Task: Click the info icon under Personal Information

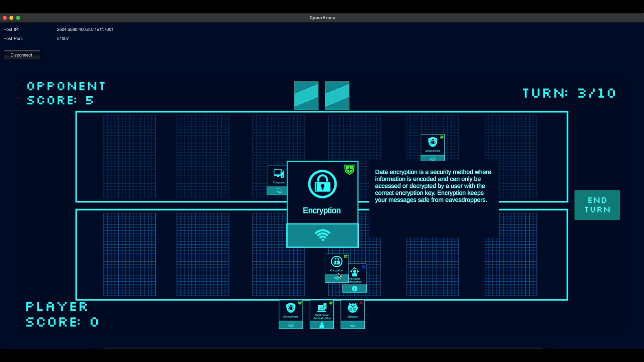Action: [355, 289]
